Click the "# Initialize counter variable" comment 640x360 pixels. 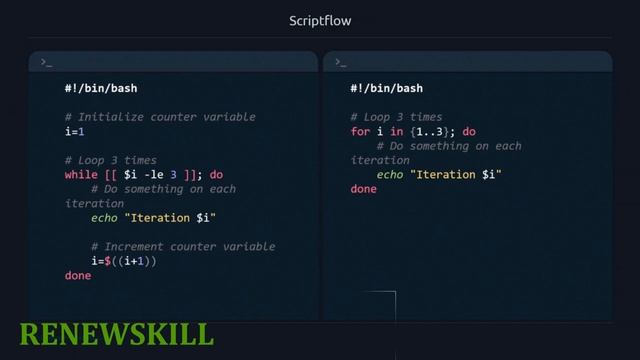coord(160,117)
